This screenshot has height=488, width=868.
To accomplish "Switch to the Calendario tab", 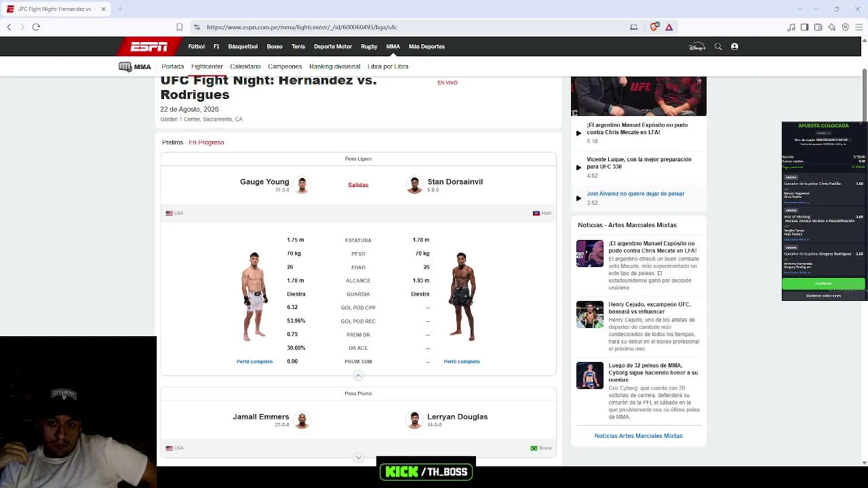I will [x=245, y=66].
